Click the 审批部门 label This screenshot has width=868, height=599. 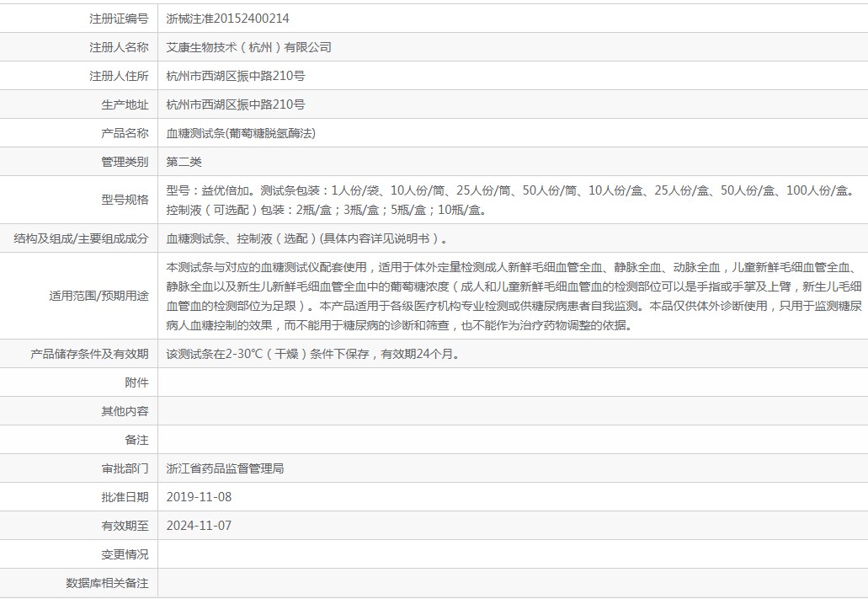coord(125,468)
